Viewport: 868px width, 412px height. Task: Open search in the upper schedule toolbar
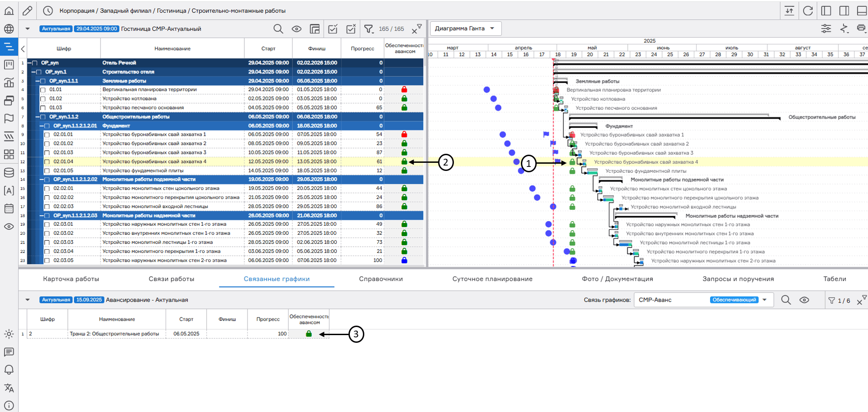pyautogui.click(x=278, y=29)
